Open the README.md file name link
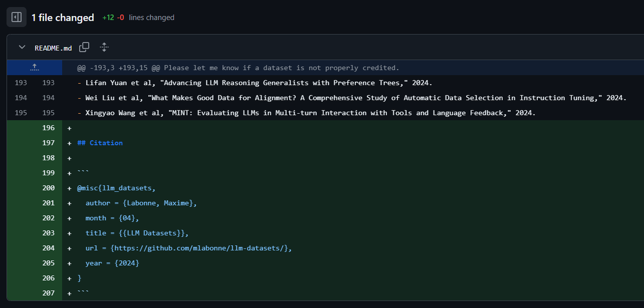The width and height of the screenshot is (644, 308). 53,48
